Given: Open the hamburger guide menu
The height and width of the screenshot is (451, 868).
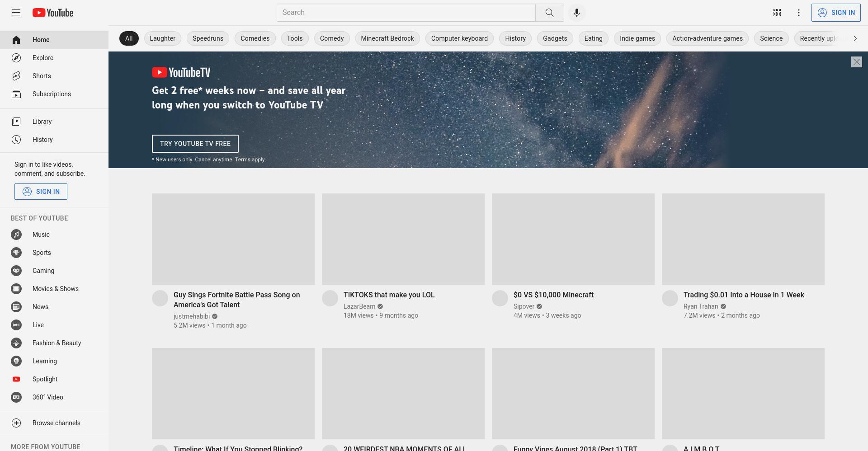Looking at the screenshot, I should (x=16, y=13).
